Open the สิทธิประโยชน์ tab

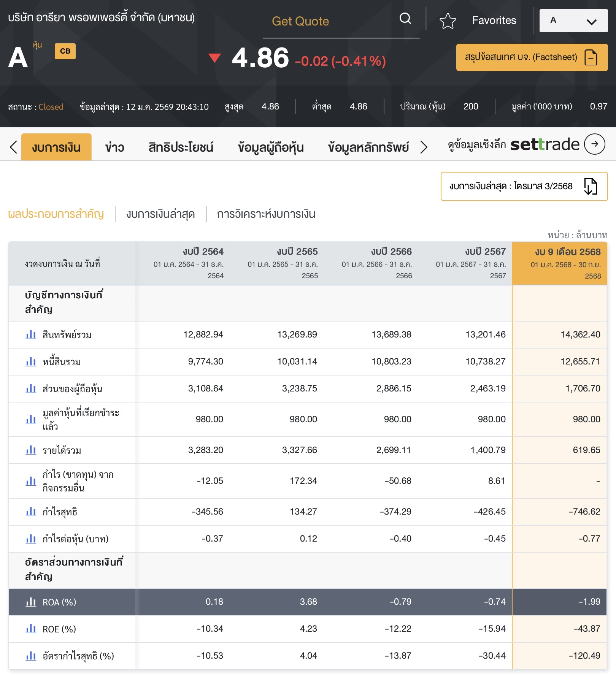pyautogui.click(x=181, y=147)
